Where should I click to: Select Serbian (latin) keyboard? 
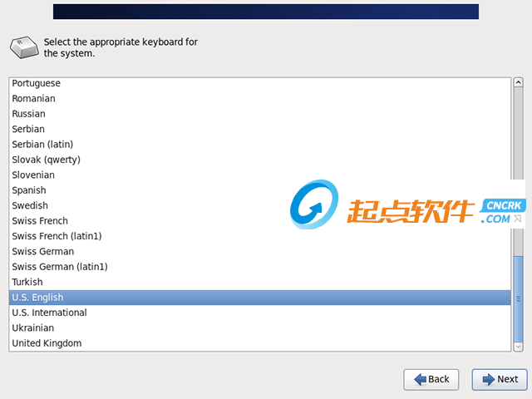(260, 145)
